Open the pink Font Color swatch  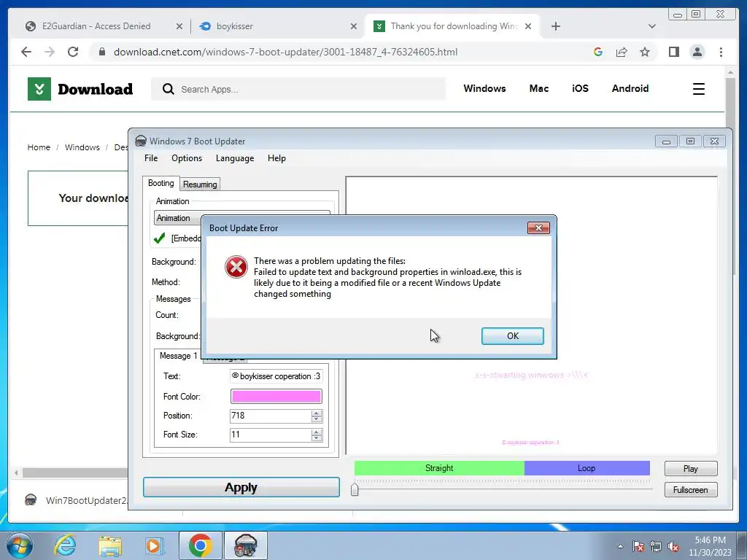(276, 396)
